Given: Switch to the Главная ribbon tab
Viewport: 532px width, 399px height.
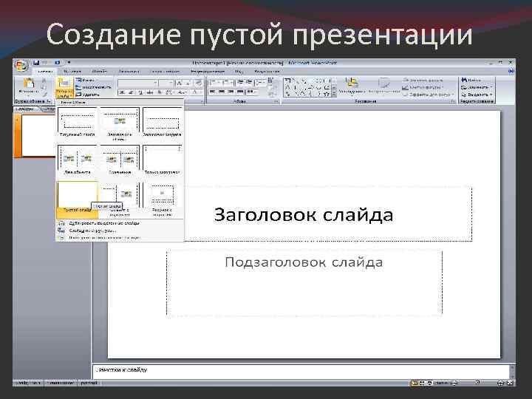Looking at the screenshot, I should click(x=45, y=72).
